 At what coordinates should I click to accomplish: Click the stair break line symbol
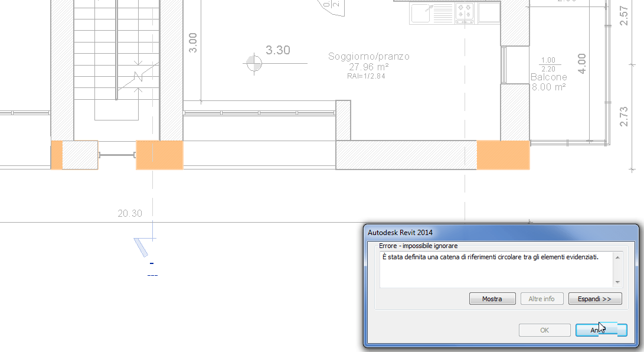pos(138,76)
